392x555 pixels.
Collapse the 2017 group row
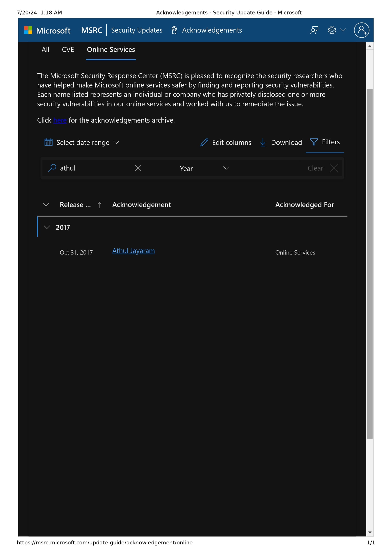coord(47,227)
